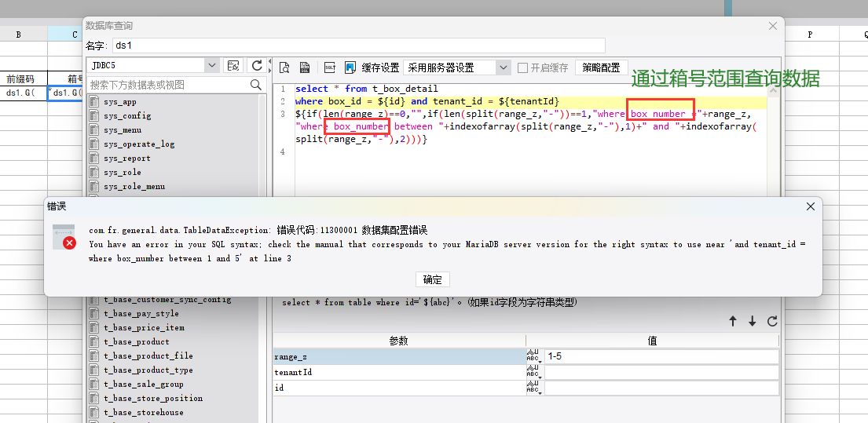Open value type dropdown for range_z

point(534,356)
